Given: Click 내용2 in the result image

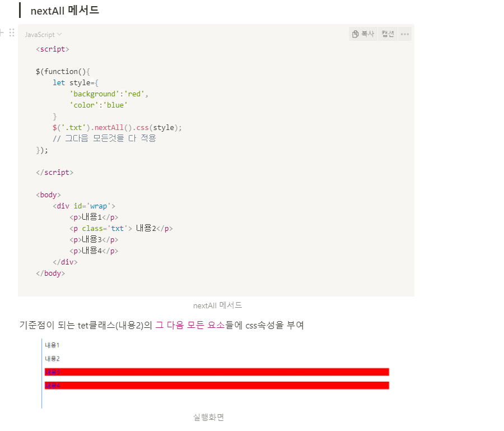Looking at the screenshot, I should [x=52, y=359].
